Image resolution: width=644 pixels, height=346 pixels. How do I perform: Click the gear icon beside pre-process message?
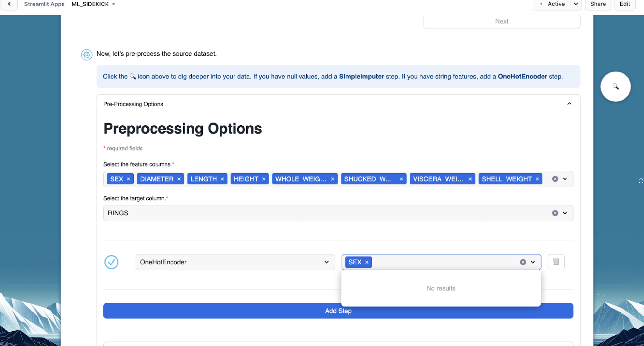click(x=87, y=54)
